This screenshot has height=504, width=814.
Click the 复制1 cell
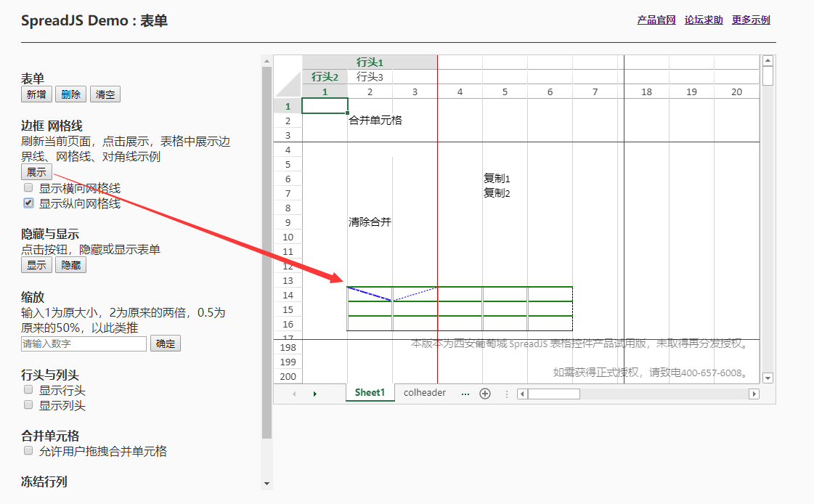click(x=497, y=179)
